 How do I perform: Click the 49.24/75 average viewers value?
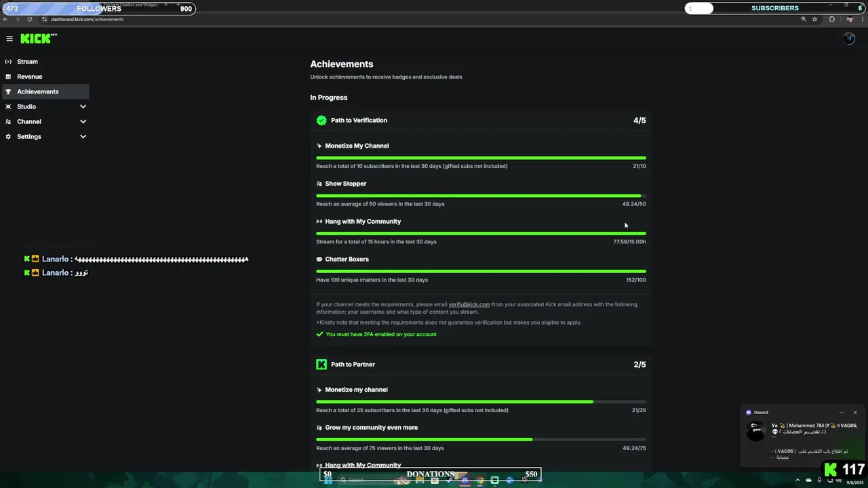(634, 448)
